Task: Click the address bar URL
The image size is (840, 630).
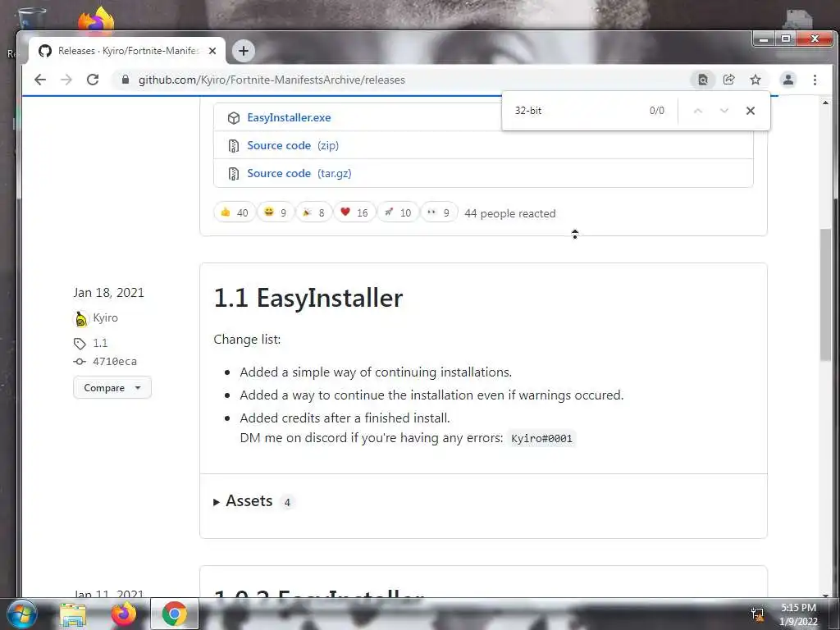Action: (x=272, y=80)
